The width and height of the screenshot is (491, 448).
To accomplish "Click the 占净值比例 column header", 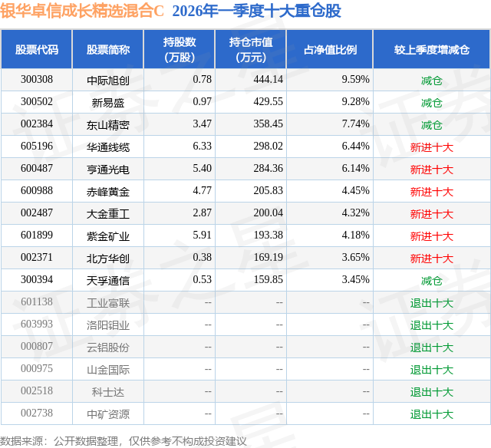I will [330, 49].
